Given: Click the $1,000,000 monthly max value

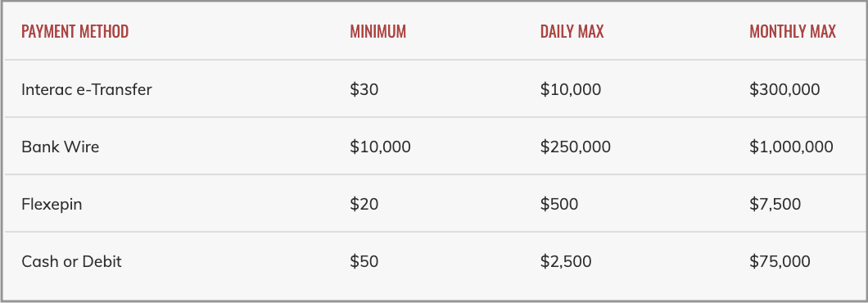Looking at the screenshot, I should click(x=791, y=147).
